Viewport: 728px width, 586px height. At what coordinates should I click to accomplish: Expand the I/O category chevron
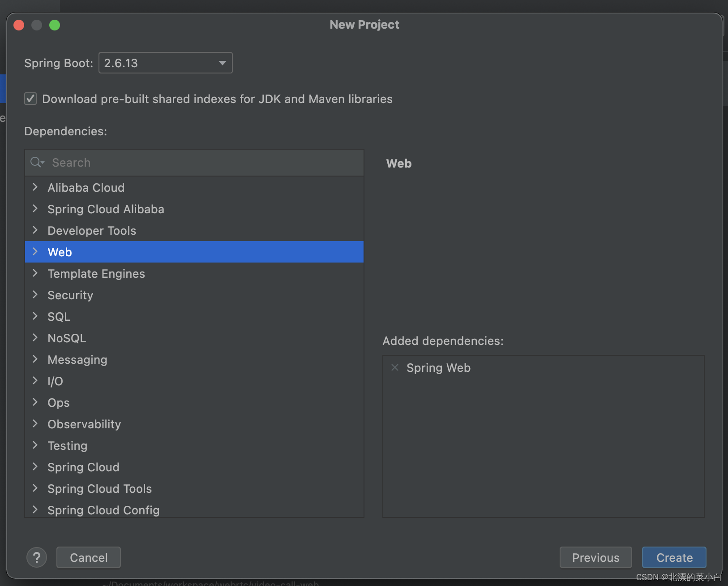point(35,381)
